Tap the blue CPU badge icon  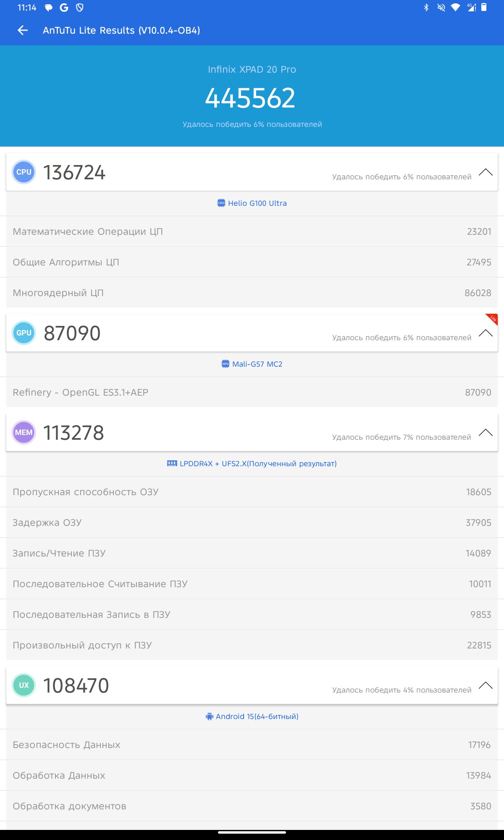point(24,172)
